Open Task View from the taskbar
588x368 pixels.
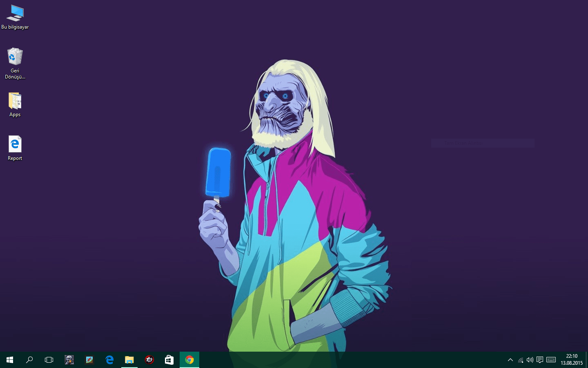pyautogui.click(x=49, y=360)
